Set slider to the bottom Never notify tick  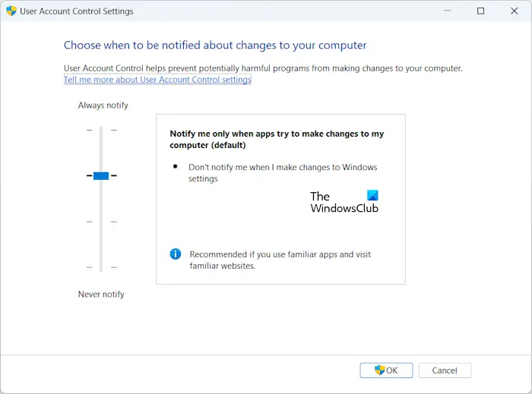pyautogui.click(x=101, y=267)
